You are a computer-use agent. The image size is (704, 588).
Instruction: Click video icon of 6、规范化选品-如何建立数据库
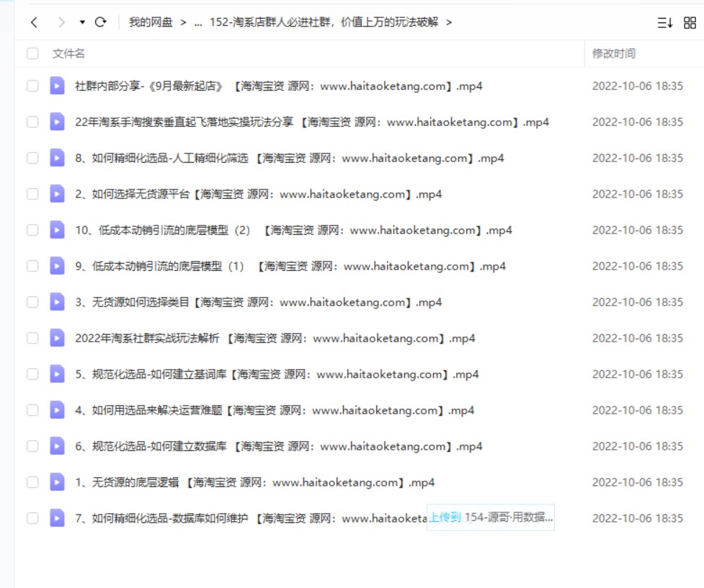57,446
